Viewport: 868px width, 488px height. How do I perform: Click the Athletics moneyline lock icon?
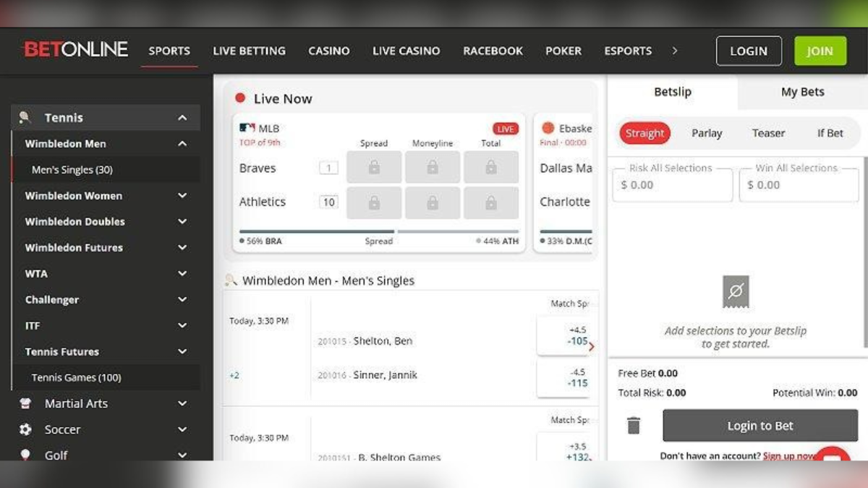click(x=433, y=202)
